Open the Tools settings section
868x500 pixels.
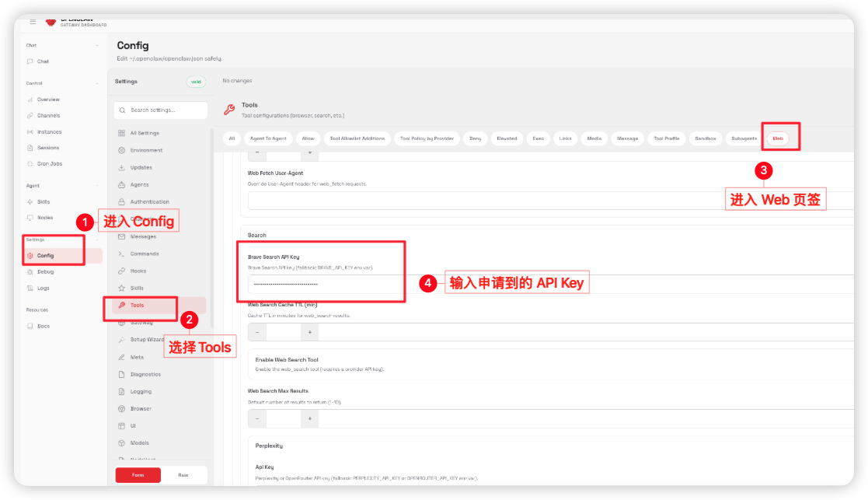[143, 306]
